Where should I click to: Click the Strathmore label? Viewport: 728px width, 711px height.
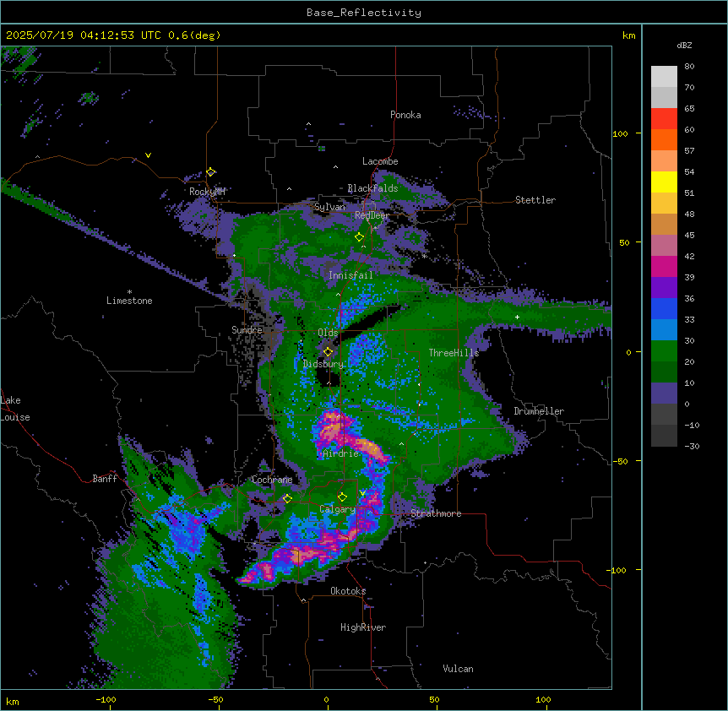(436, 513)
